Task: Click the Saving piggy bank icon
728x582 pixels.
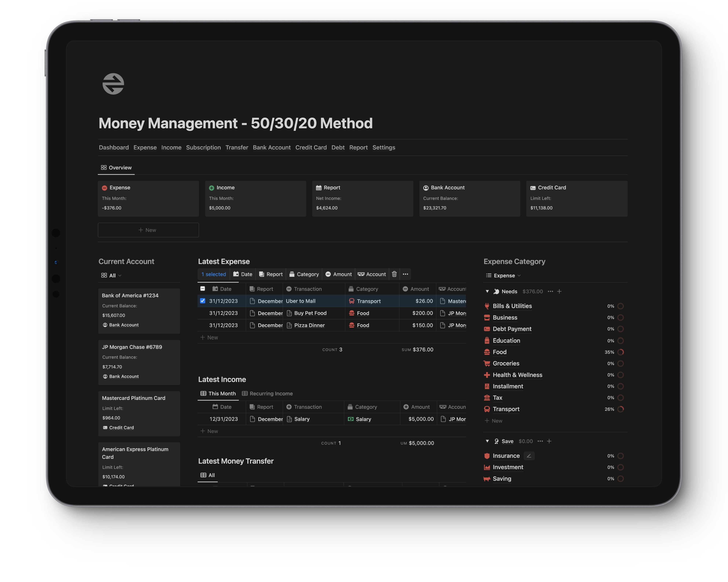Action: click(x=487, y=479)
